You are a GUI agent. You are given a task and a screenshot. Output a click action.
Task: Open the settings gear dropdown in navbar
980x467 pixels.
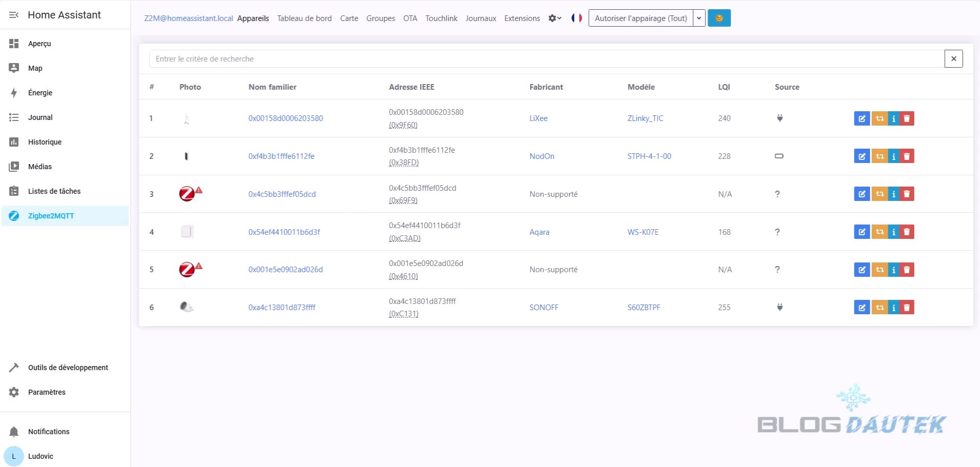(x=554, y=18)
